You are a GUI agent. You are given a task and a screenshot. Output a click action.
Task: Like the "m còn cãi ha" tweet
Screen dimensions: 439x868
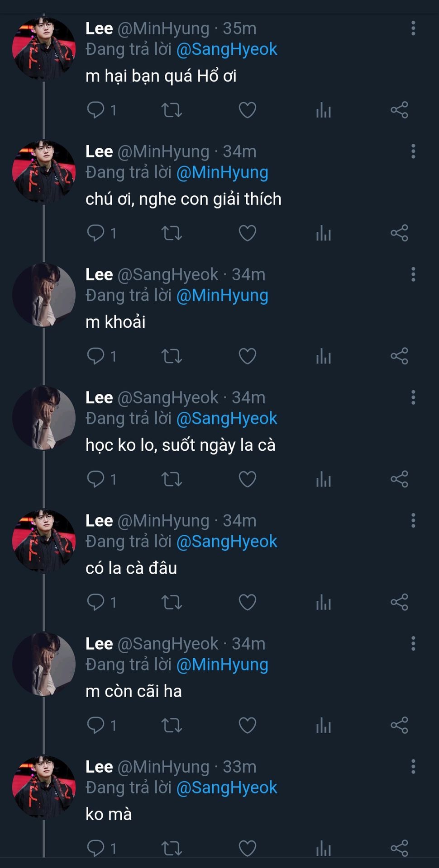pos(248,725)
